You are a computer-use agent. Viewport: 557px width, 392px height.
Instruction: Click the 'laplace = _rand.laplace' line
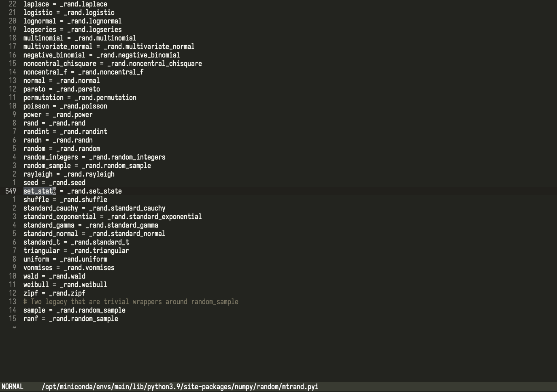(65, 4)
